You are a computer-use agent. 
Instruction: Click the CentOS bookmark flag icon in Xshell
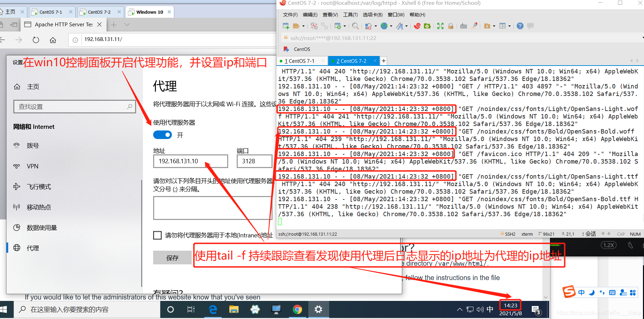pos(287,49)
